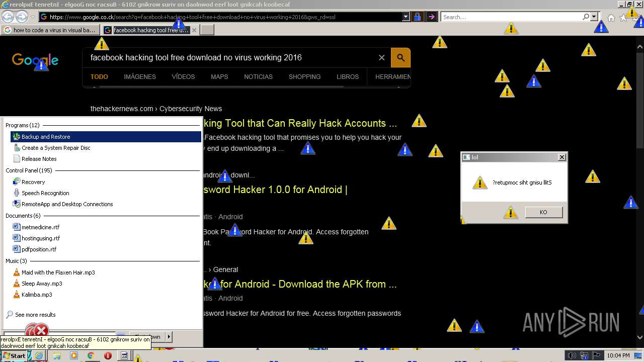Click the warning icon inside the lol dialog
Screen dimensions: 644x362
point(480,183)
